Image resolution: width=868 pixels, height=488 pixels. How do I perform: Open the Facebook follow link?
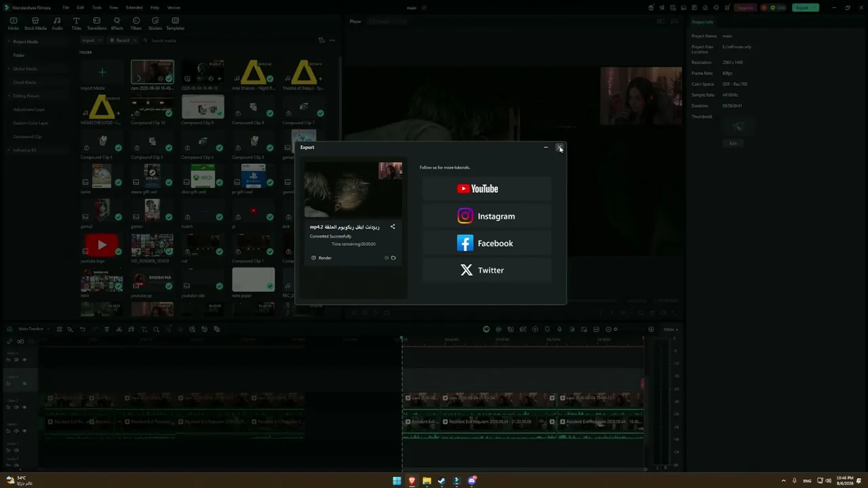(x=486, y=243)
